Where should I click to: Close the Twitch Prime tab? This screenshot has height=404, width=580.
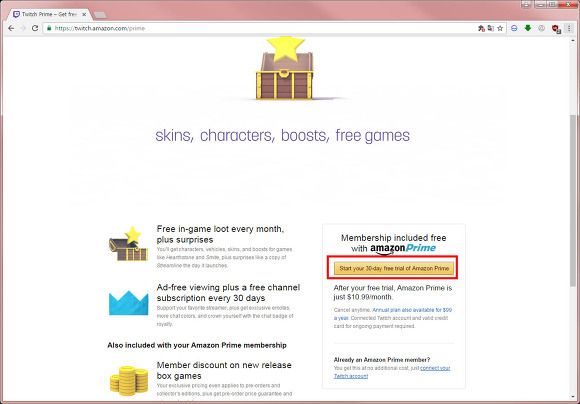(84, 14)
